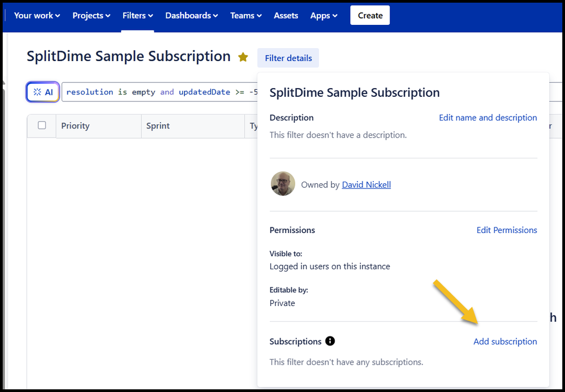Click 'This filter doesn't have a description.' text
The image size is (565, 392).
point(338,135)
